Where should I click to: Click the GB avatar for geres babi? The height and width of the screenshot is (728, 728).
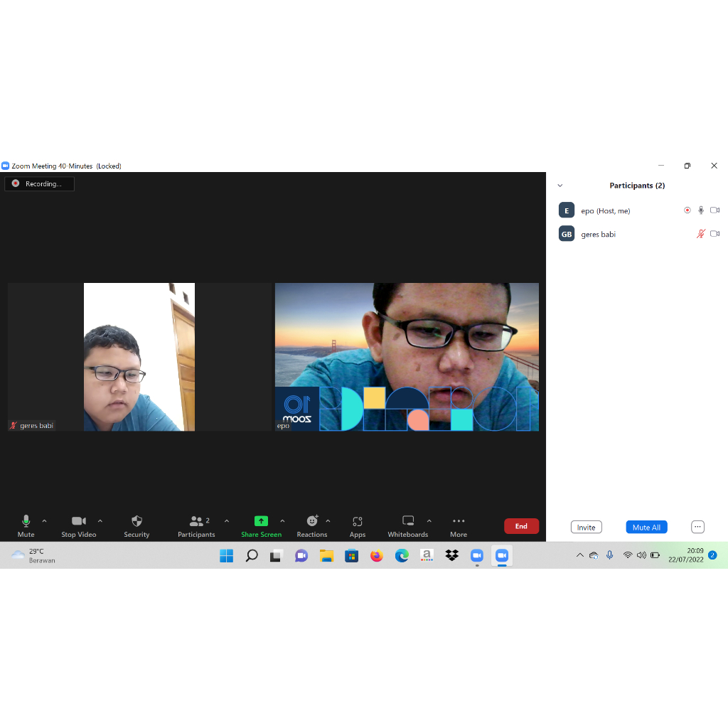pos(567,234)
